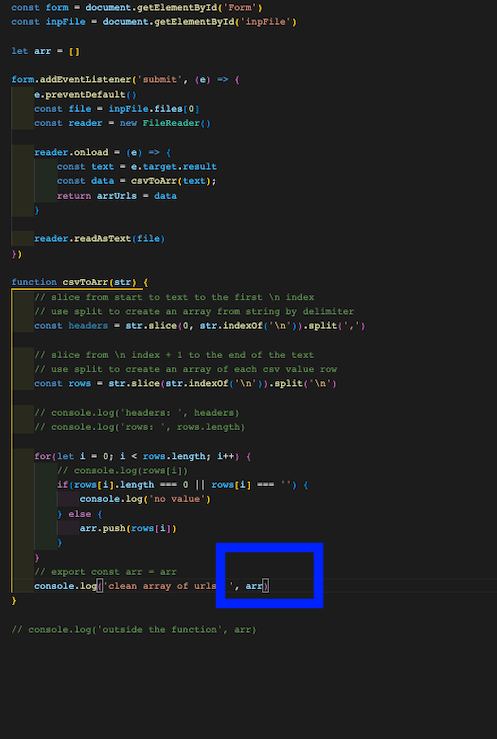Click the '} else {' line

tap(80, 514)
